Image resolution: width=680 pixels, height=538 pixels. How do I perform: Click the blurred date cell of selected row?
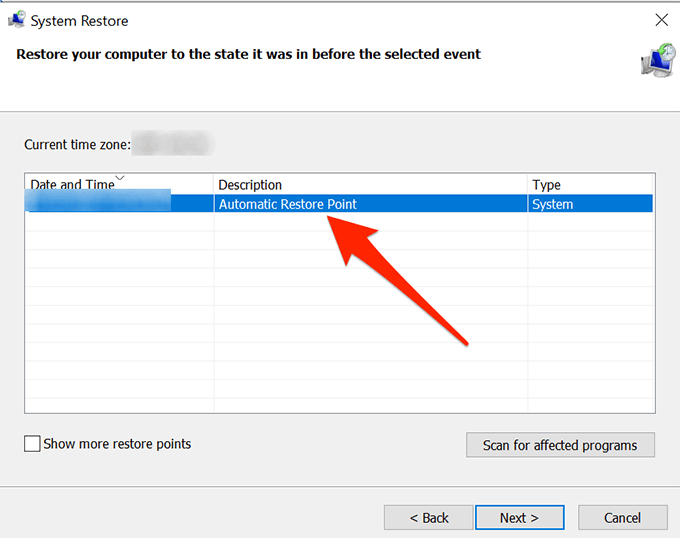click(100, 204)
